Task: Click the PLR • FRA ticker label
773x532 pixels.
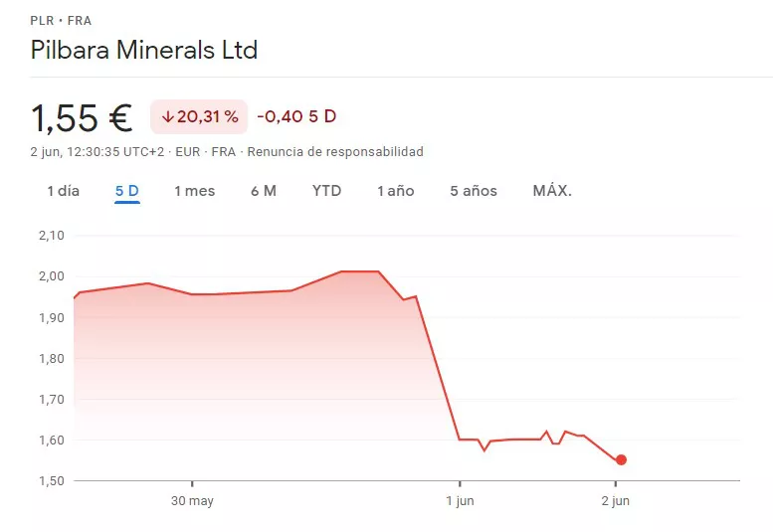Action: (x=59, y=20)
